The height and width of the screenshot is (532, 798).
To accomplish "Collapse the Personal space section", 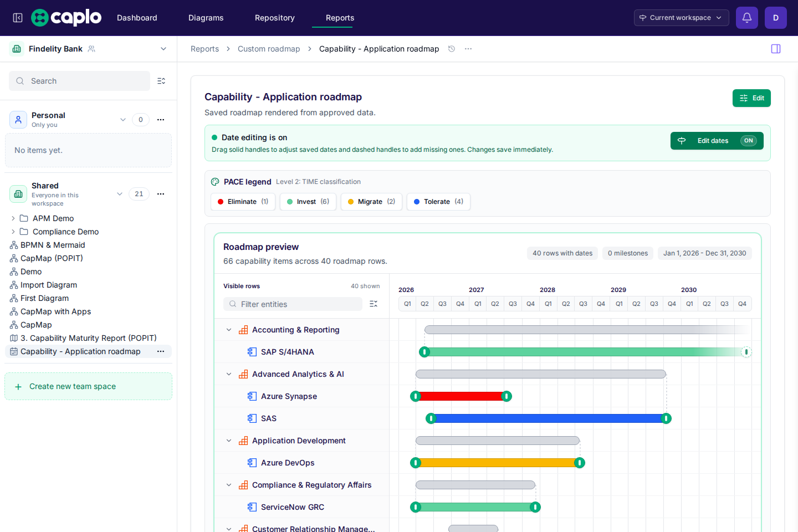I will coord(123,120).
